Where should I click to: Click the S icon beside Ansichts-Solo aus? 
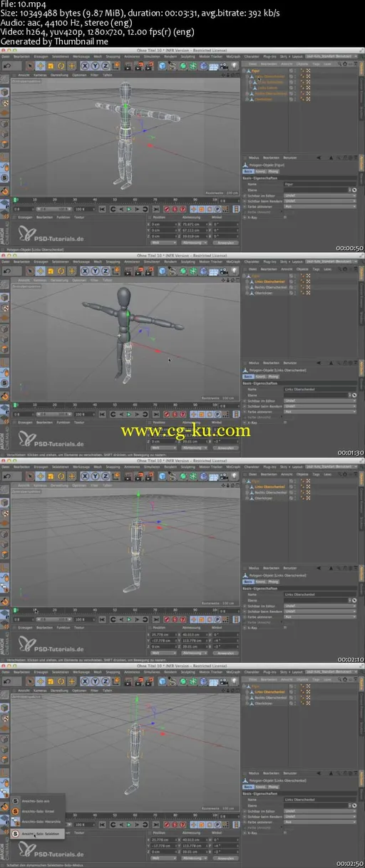15,801
